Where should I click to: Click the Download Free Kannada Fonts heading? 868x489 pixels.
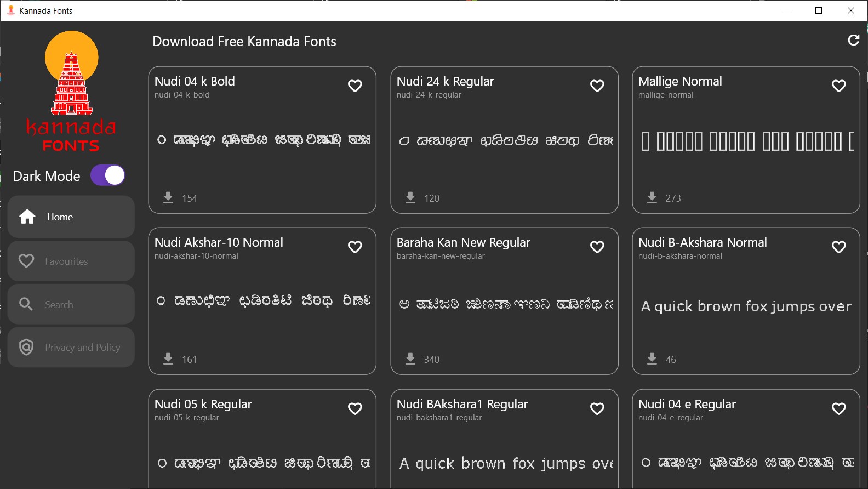(x=244, y=41)
